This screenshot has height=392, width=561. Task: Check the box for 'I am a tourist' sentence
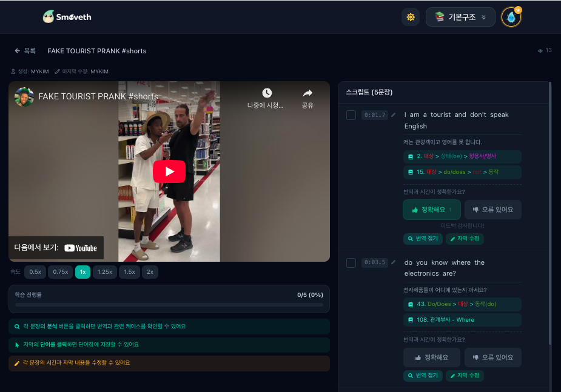351,115
